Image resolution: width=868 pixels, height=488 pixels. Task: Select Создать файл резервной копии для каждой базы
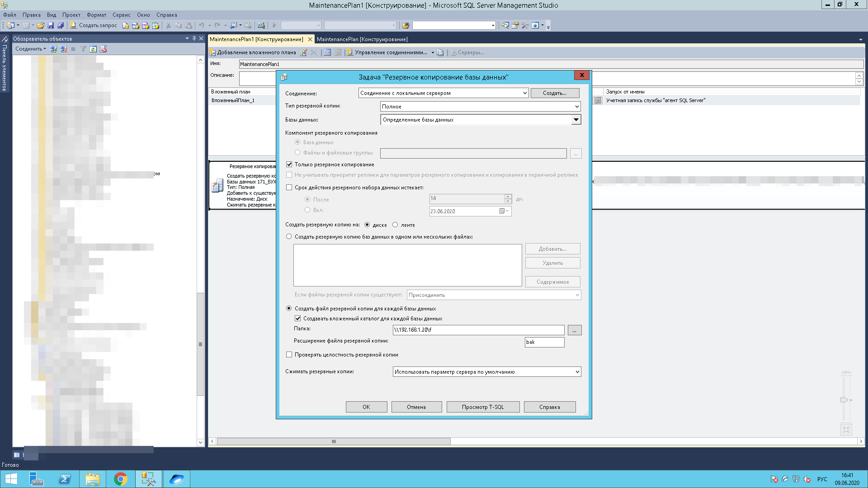289,308
